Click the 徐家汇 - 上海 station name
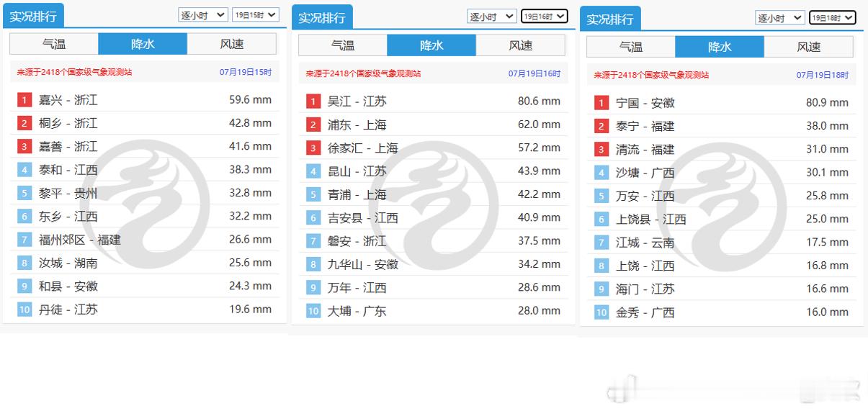This screenshot has width=868, height=411. pos(362,148)
